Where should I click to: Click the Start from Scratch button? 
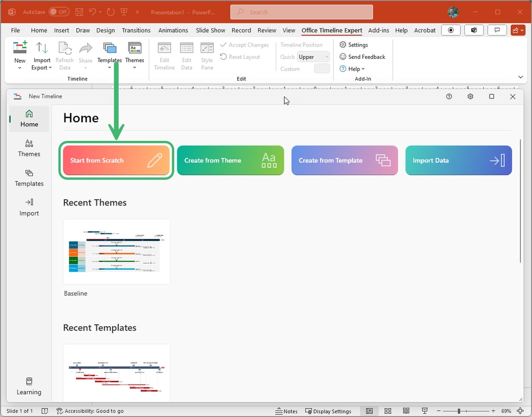116,159
